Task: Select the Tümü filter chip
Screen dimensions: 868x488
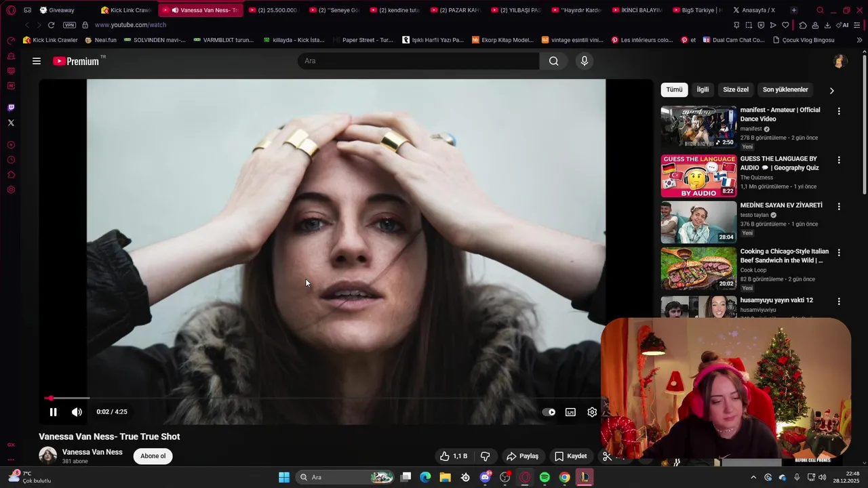Action: point(674,89)
